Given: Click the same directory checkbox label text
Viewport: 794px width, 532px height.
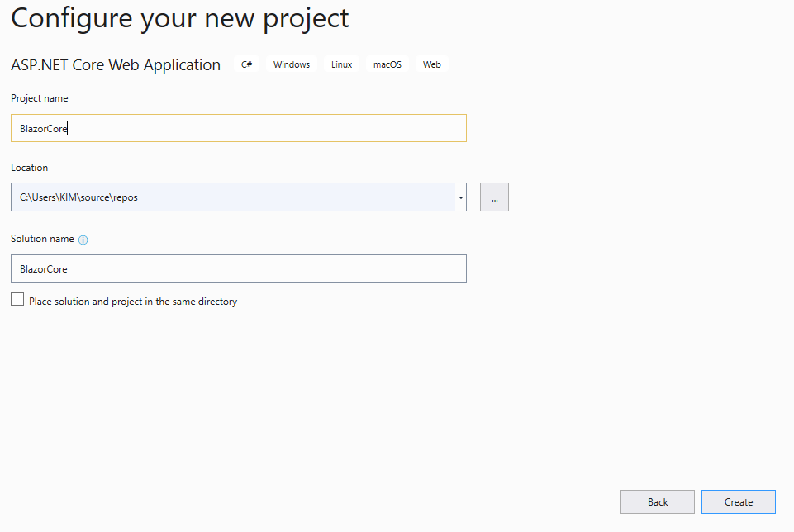Looking at the screenshot, I should (133, 302).
